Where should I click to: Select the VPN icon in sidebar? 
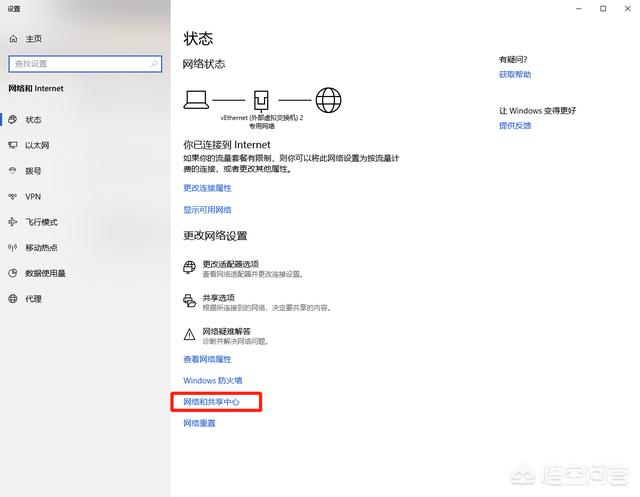coord(13,197)
